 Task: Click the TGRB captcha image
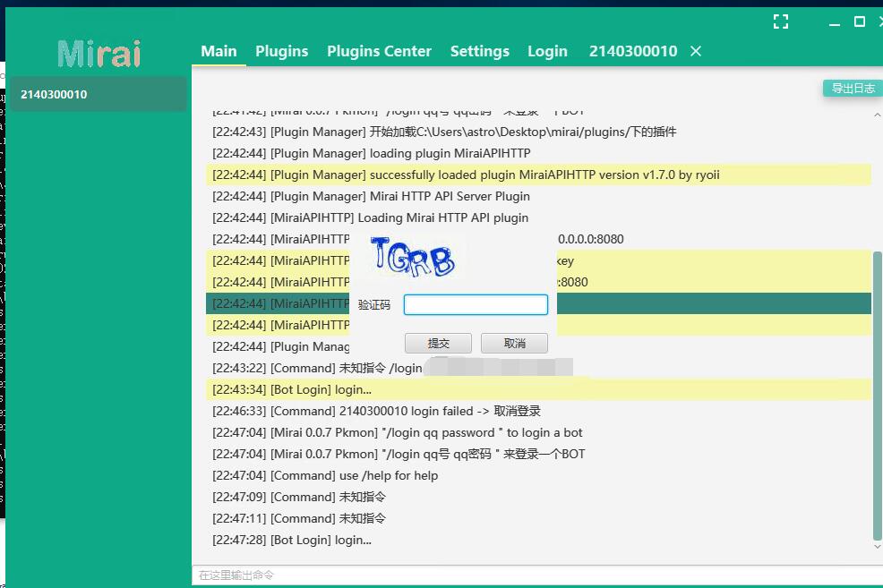tap(413, 256)
